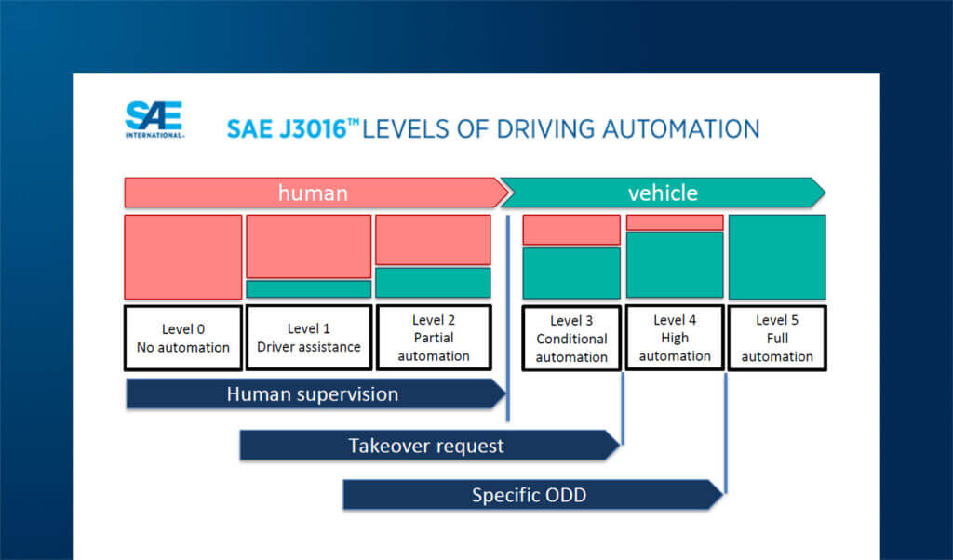Click the red block above Level 3

(571, 230)
